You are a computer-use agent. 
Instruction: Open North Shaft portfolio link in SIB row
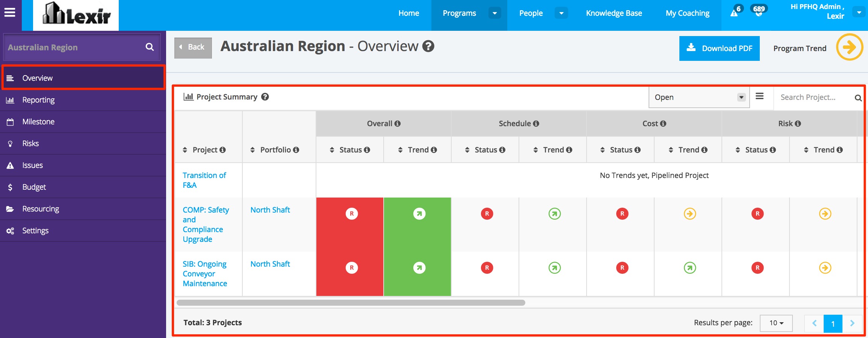pos(270,264)
